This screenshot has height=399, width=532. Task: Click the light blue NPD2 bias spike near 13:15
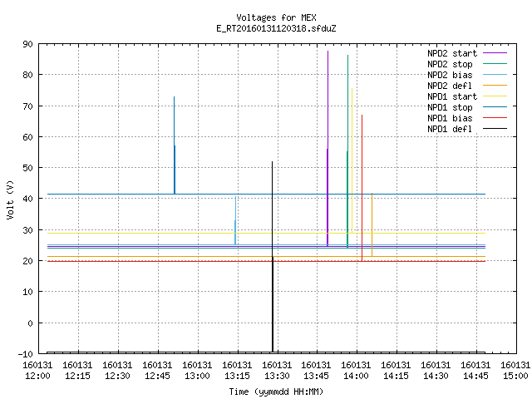tap(235, 220)
